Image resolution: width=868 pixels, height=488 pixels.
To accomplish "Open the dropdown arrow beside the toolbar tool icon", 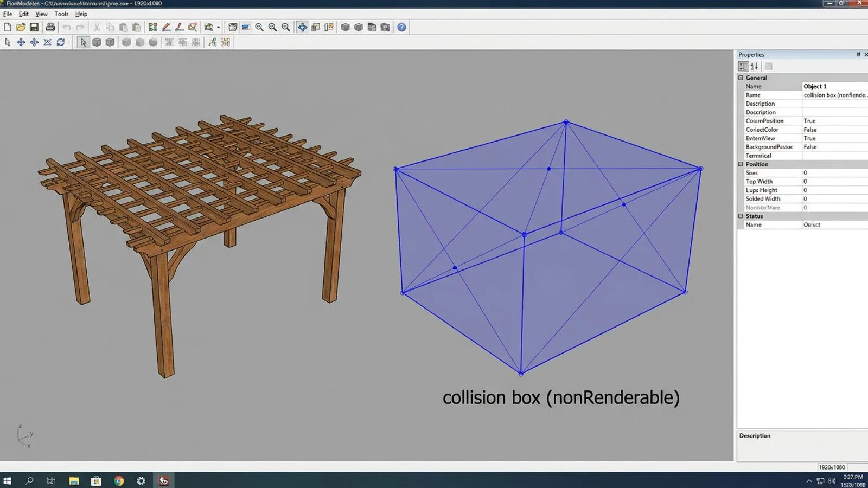I will pos(218,27).
